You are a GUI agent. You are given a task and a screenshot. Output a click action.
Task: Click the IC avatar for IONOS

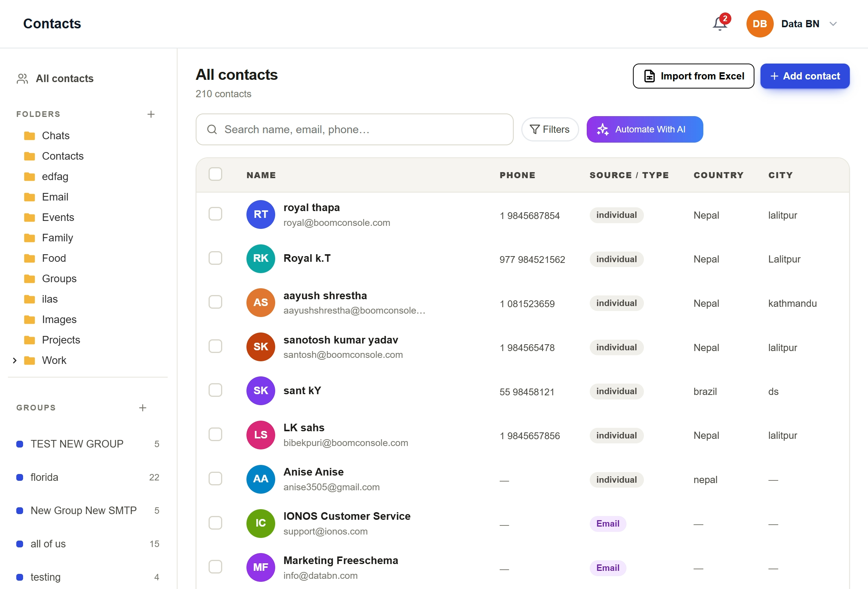pos(261,523)
